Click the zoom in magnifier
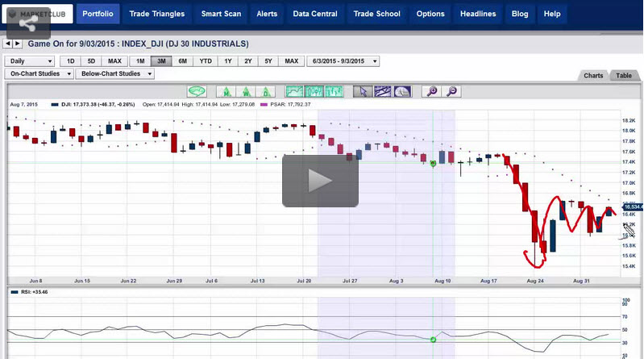 (x=433, y=91)
